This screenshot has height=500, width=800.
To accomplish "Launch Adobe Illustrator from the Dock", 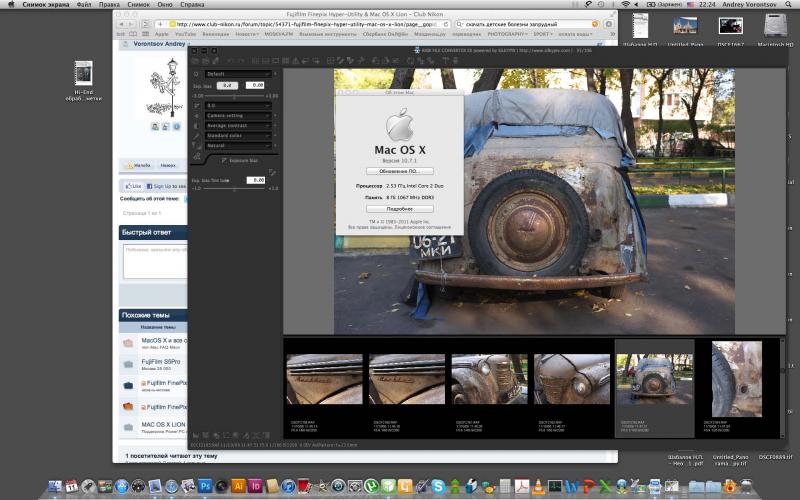I will pyautogui.click(x=238, y=486).
